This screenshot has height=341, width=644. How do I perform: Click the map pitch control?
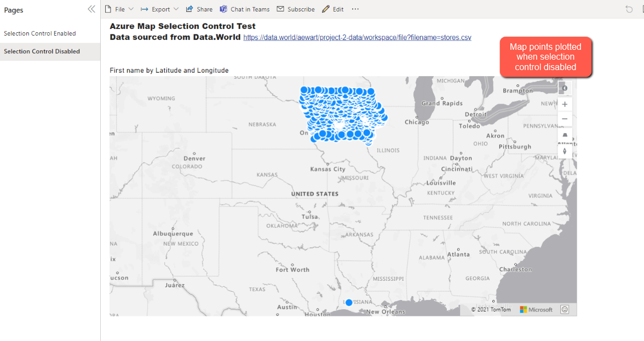(565, 135)
